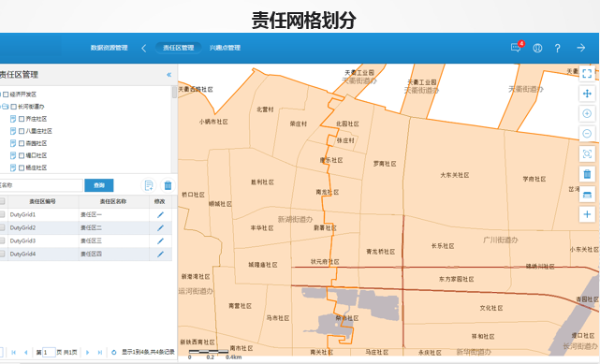The image size is (600, 364).
Task: Switch to the 兴趣点管理 tab
Action: 225,48
